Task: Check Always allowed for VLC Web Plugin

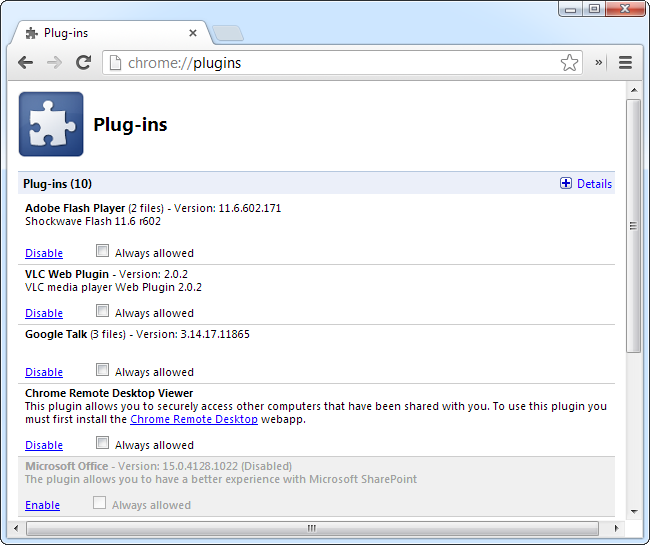Action: [102, 311]
